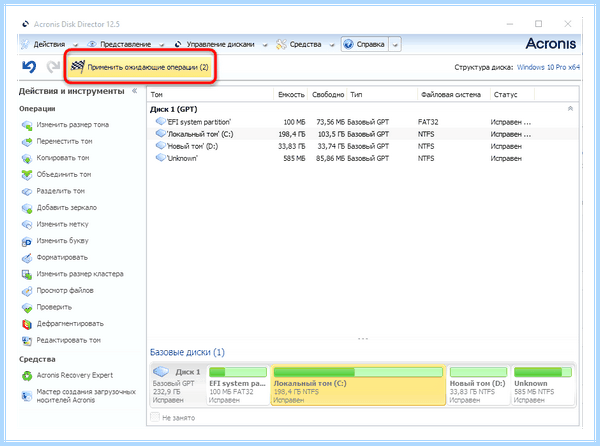The image size is (600, 446).
Task: Click the 33,74 ГБ free space cell
Action: pyautogui.click(x=331, y=146)
